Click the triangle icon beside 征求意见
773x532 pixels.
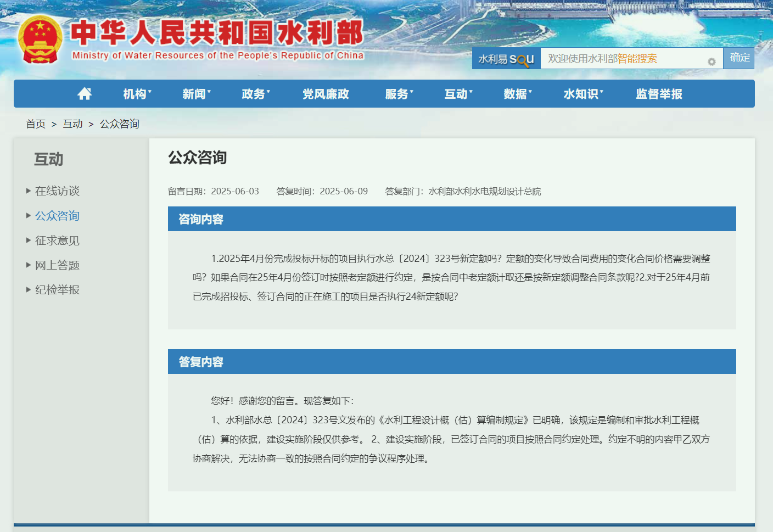[x=28, y=240]
